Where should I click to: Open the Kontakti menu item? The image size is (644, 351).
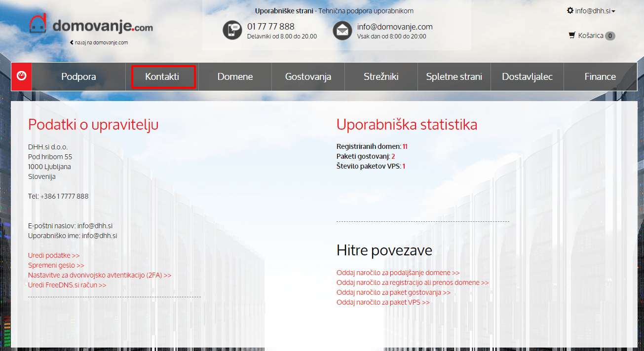click(162, 76)
